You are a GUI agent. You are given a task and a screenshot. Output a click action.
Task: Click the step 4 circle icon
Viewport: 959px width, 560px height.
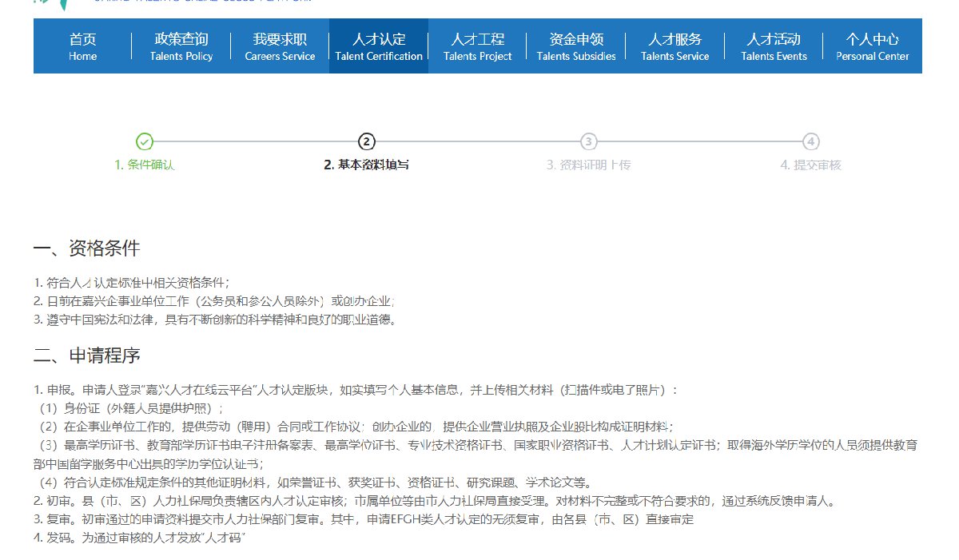coord(811,142)
